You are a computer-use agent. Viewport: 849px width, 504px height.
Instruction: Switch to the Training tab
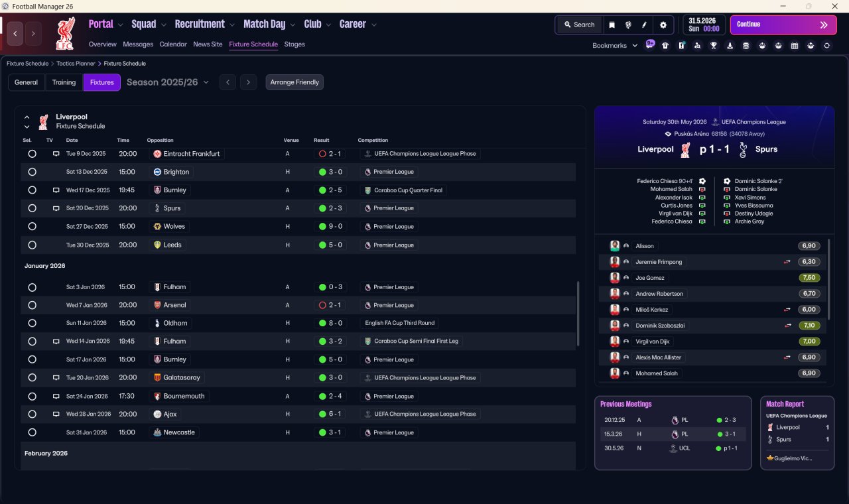64,82
